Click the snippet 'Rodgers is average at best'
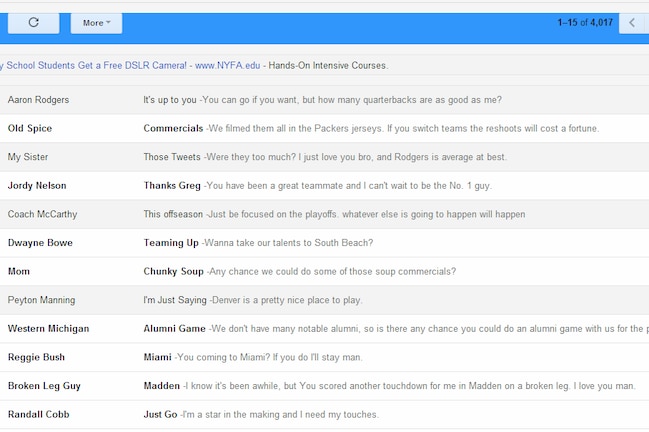The height and width of the screenshot is (432, 649). coord(356,157)
